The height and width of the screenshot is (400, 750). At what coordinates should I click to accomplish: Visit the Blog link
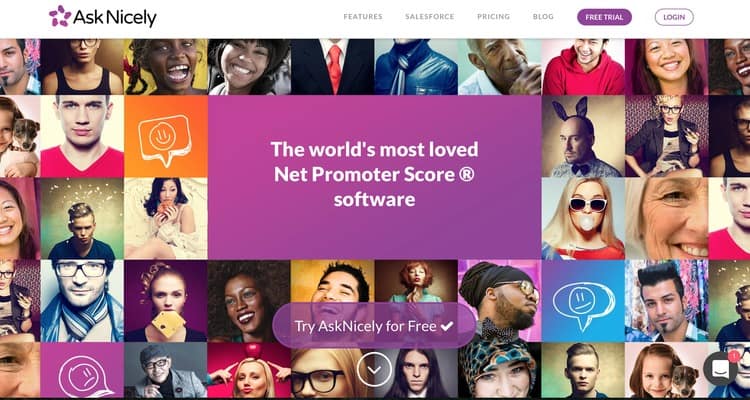[543, 17]
